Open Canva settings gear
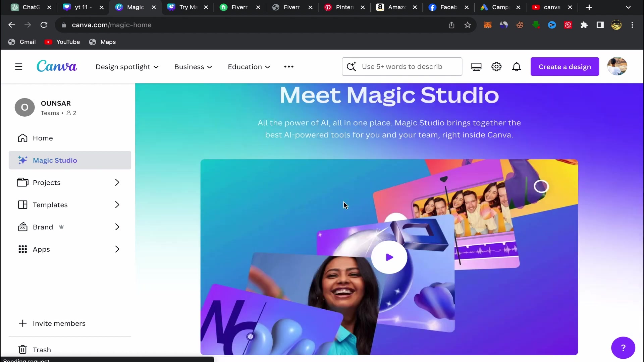The image size is (644, 362). point(496,67)
